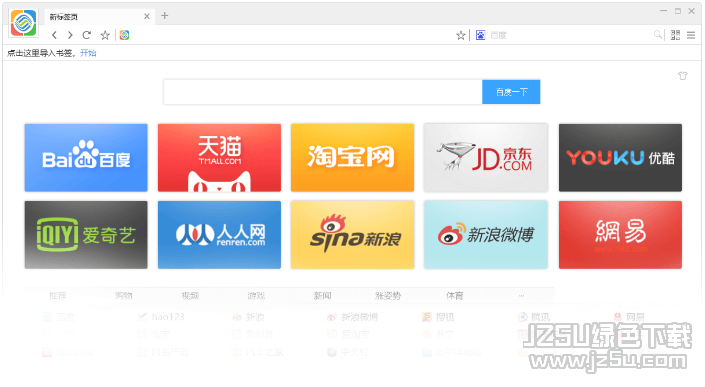
Task: Open the hamburger main menu
Action: coord(691,35)
